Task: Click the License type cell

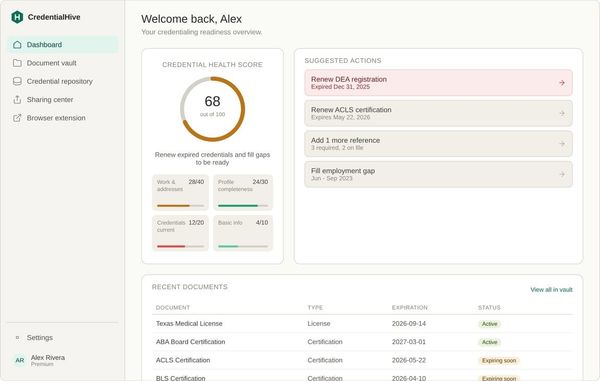Action: (x=319, y=324)
